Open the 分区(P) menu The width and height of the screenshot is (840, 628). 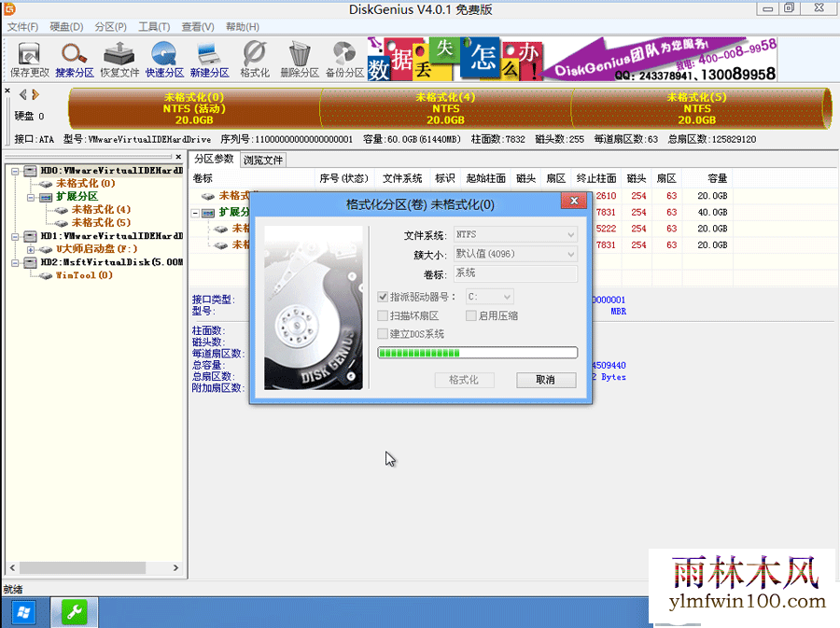pos(110,27)
